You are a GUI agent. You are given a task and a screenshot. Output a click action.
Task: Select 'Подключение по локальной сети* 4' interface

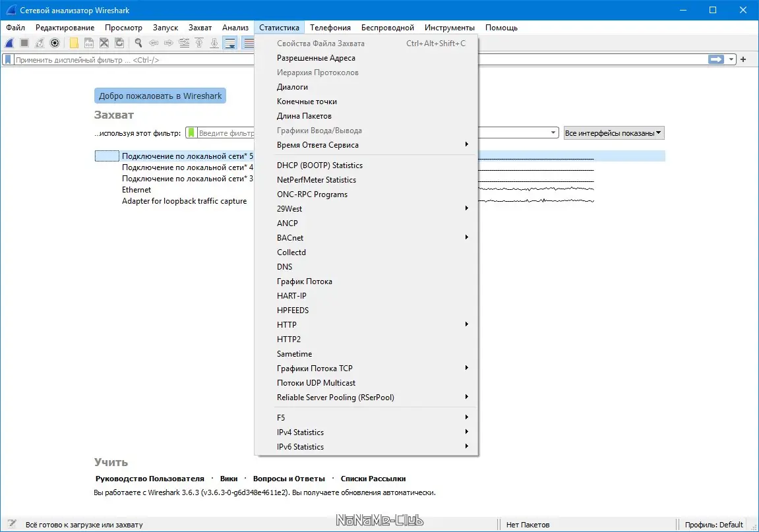380,167
